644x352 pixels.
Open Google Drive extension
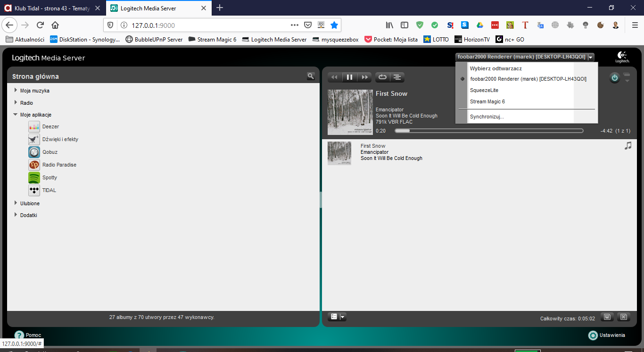tap(480, 25)
